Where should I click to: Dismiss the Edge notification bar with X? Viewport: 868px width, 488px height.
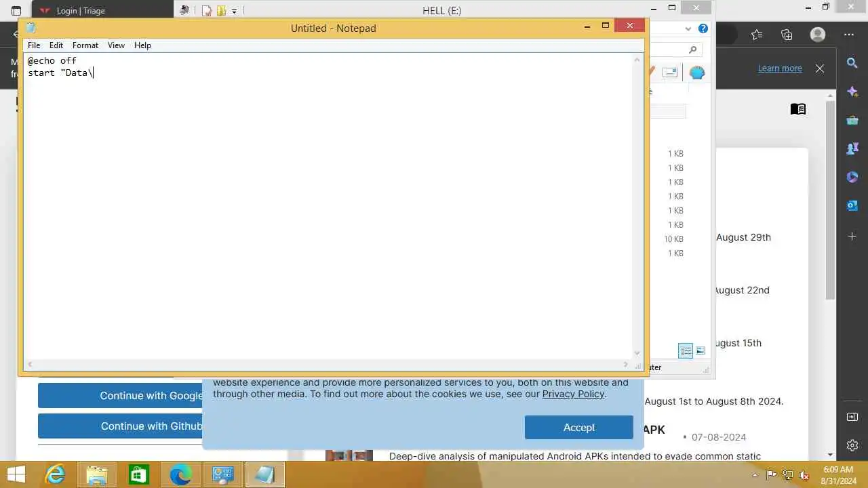[820, 68]
